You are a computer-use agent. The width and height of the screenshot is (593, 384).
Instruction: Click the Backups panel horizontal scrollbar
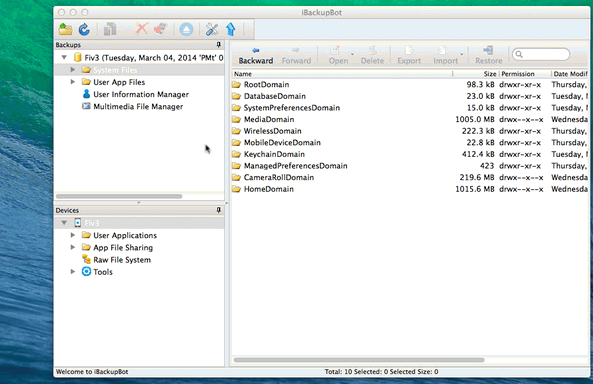pyautogui.click(x=119, y=196)
